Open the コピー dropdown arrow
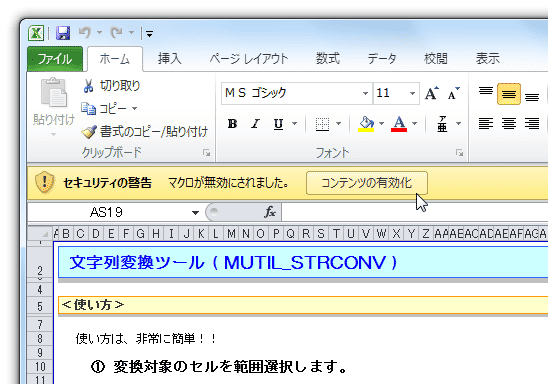 pos(135,109)
